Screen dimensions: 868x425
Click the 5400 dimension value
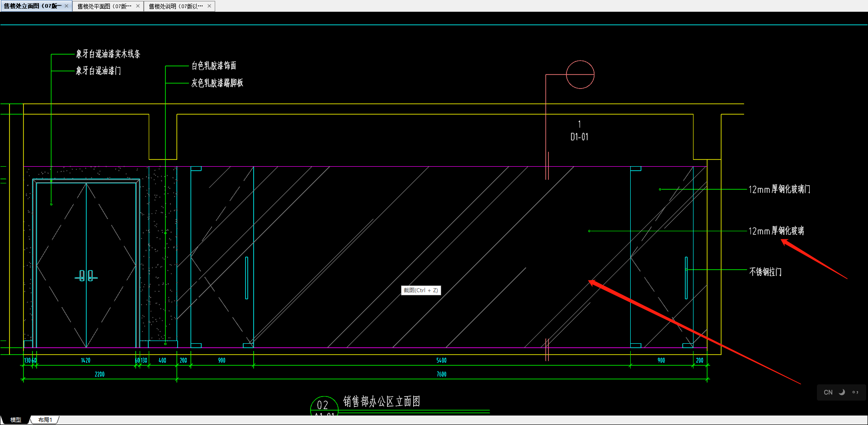coord(441,360)
